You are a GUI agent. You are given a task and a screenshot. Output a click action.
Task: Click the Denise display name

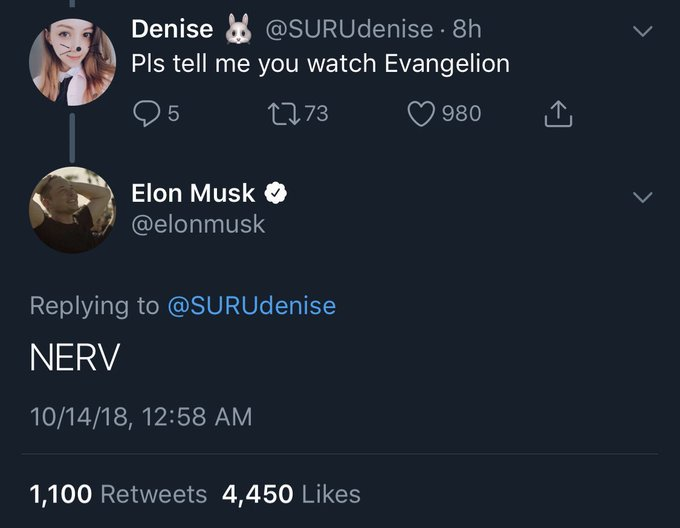(172, 29)
